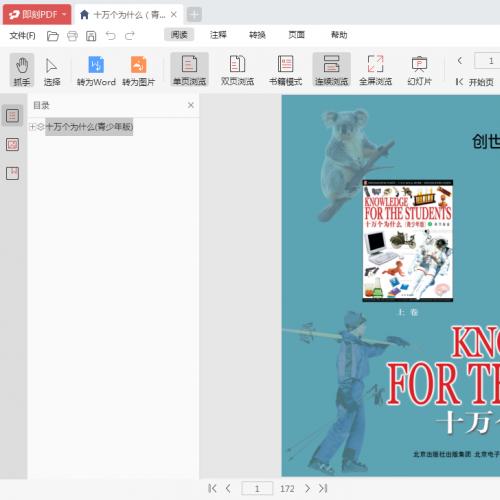Click the bottom page number input field
Screen dimensions: 500x500
[x=257, y=489]
